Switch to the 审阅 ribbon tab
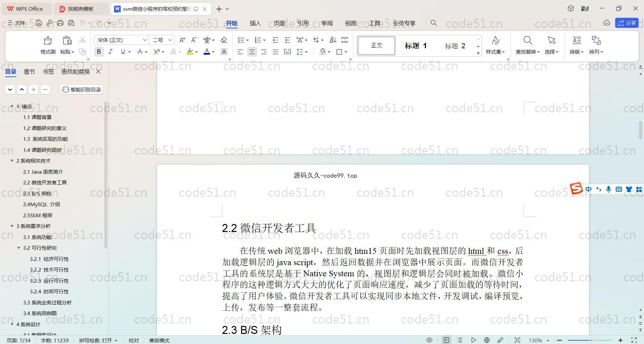The width and height of the screenshot is (644, 344). (x=327, y=23)
